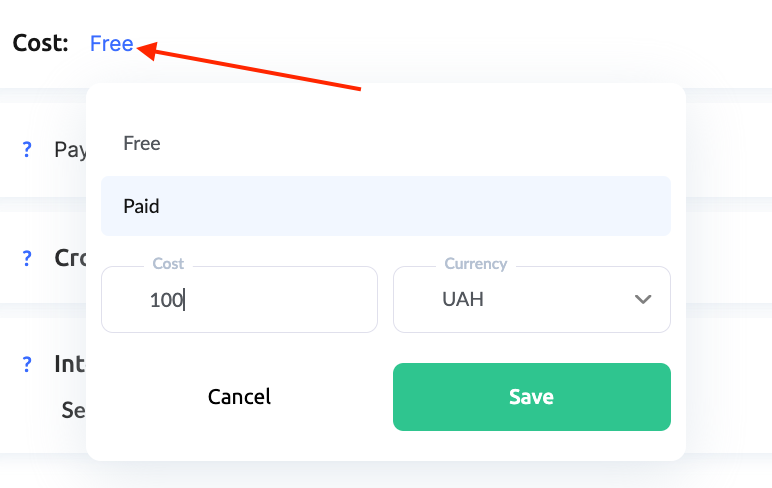Click the small Cost floating field label
This screenshot has height=488, width=772.
(168, 264)
